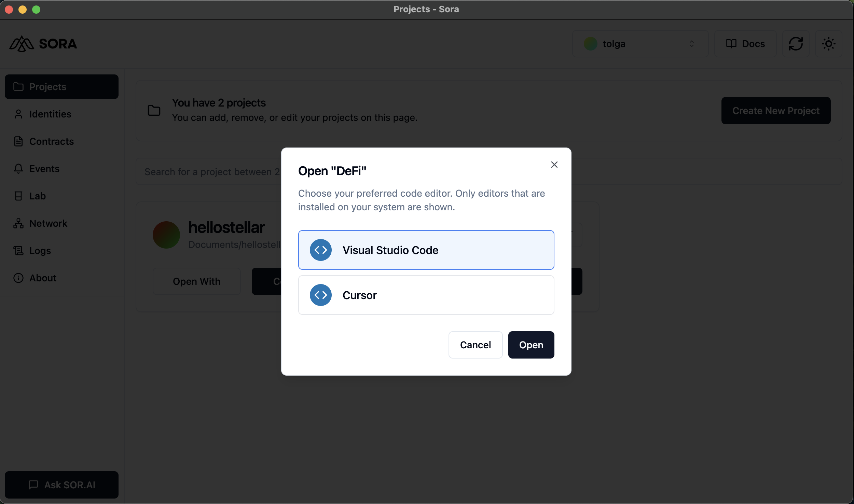Click the Network nodes icon
Image resolution: width=854 pixels, height=504 pixels.
(18, 223)
